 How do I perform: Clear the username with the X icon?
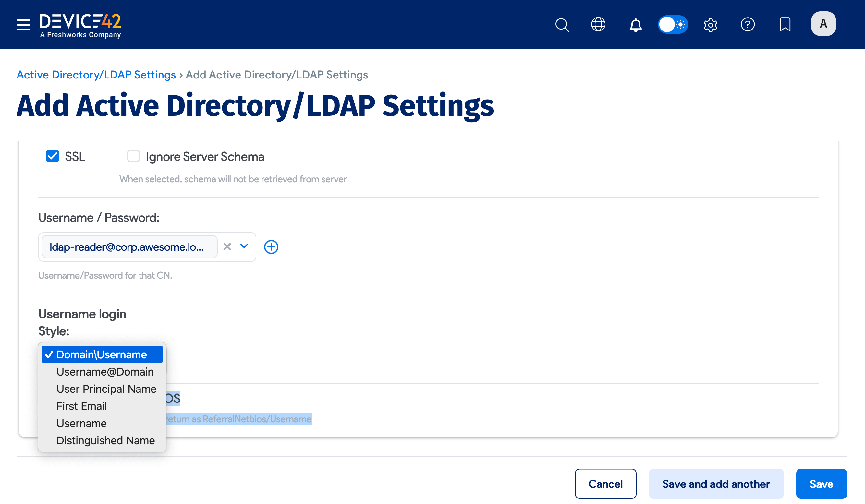227,247
